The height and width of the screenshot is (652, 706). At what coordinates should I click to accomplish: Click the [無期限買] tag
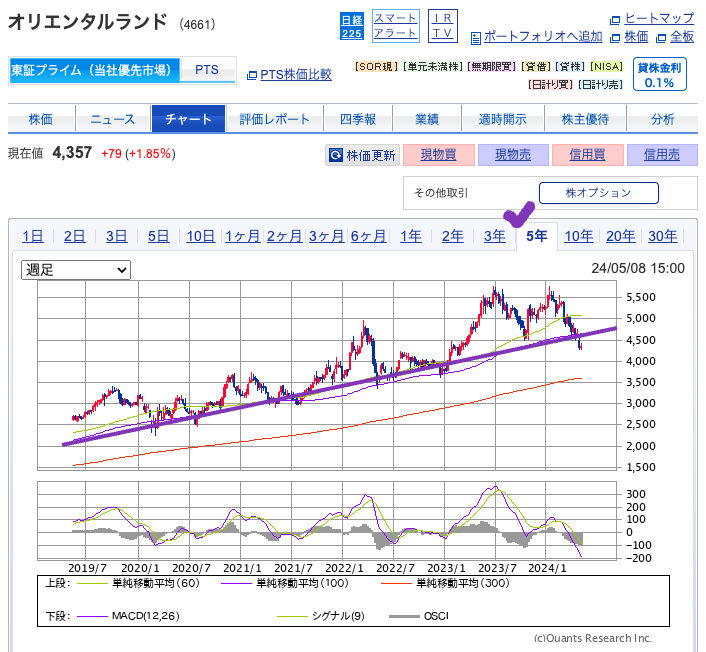(492, 67)
